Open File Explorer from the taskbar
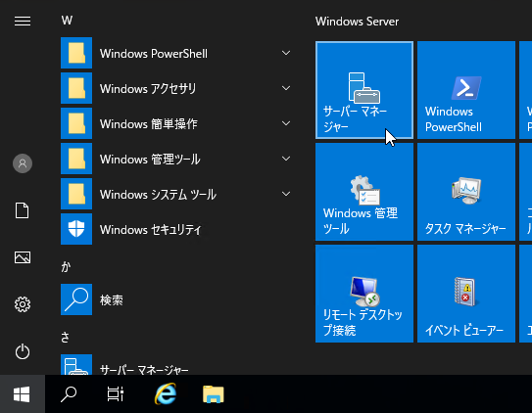The image size is (532, 413). pyautogui.click(x=213, y=394)
